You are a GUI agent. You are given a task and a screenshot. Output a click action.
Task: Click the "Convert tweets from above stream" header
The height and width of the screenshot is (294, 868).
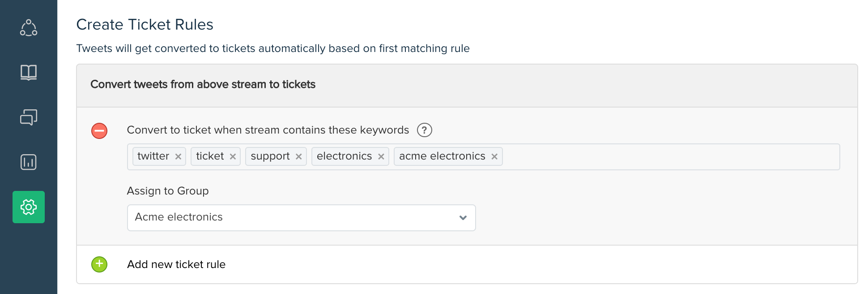click(x=203, y=85)
